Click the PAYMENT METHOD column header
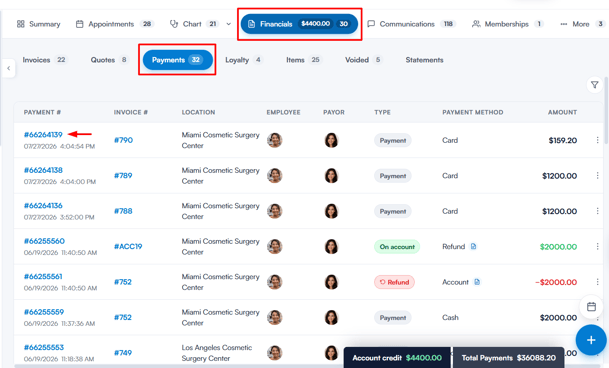The height and width of the screenshot is (368, 609). point(473,112)
